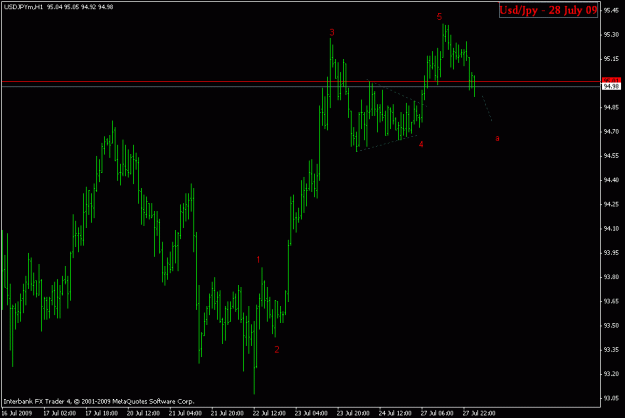Click the 27 Jul 06:00 time axis label
The height and width of the screenshot is (418, 625).
pos(437,413)
